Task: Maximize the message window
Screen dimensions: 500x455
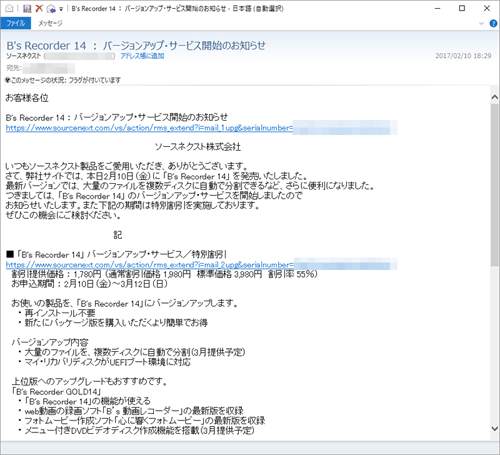Action: coord(462,8)
